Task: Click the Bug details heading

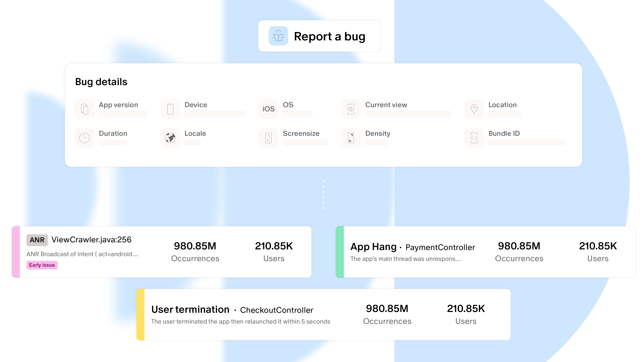Action: point(101,82)
